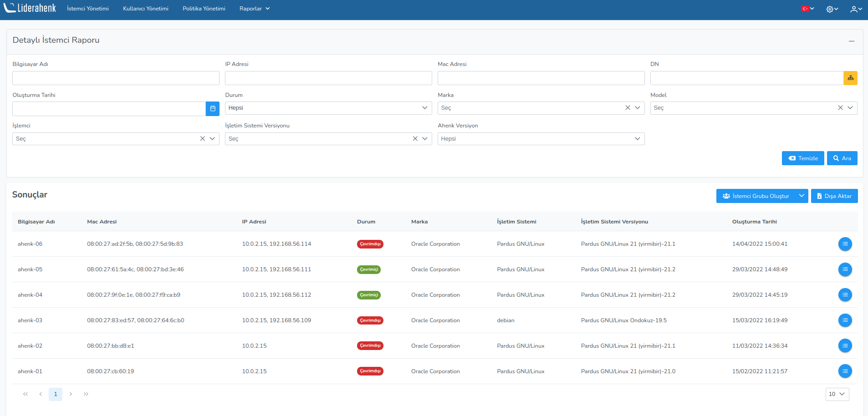Image resolution: width=868 pixels, height=416 pixels.
Task: Expand the İstemci Grubu Oluştur split dropdown
Action: [x=802, y=196]
